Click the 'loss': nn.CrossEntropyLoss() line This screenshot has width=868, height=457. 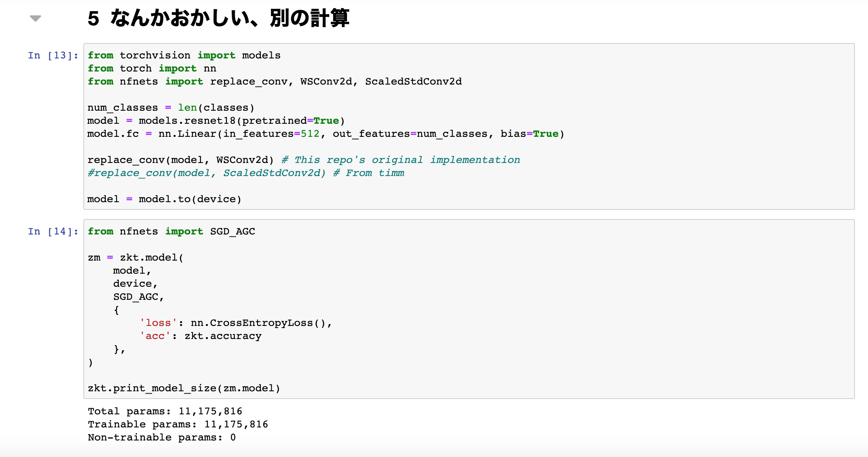[236, 323]
